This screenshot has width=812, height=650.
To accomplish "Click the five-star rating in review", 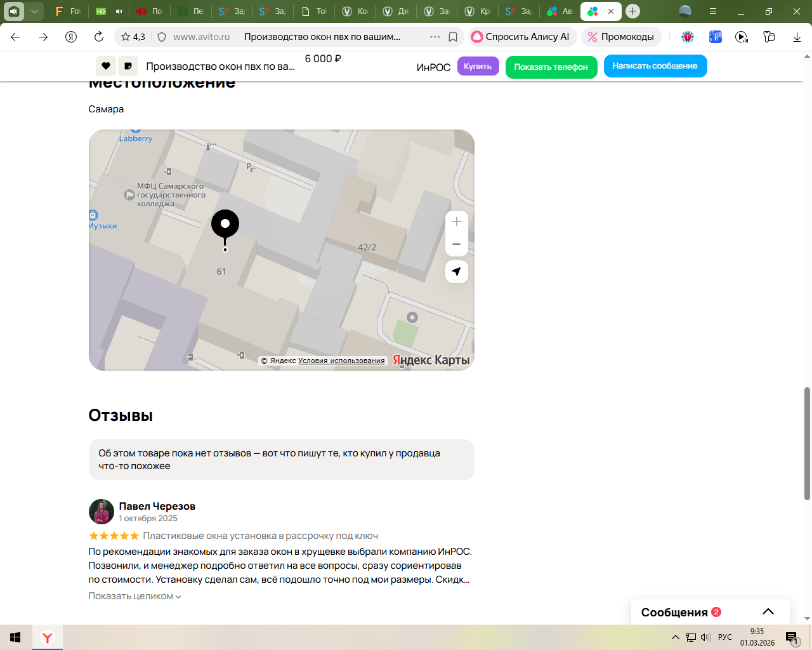I will click(114, 536).
